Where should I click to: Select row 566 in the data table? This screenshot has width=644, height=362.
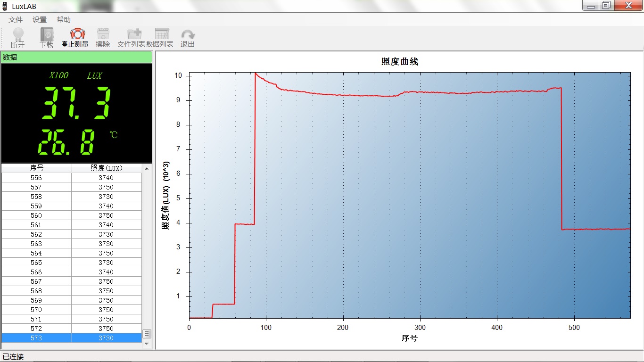72,272
